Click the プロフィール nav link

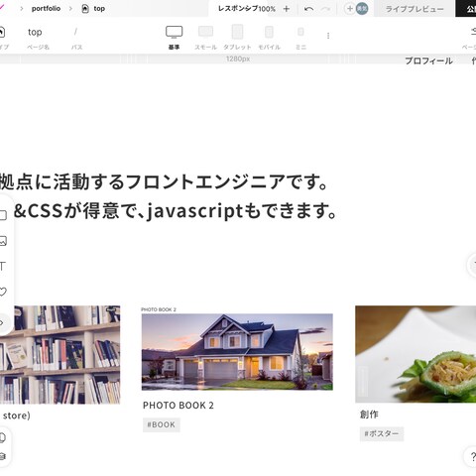[428, 60]
